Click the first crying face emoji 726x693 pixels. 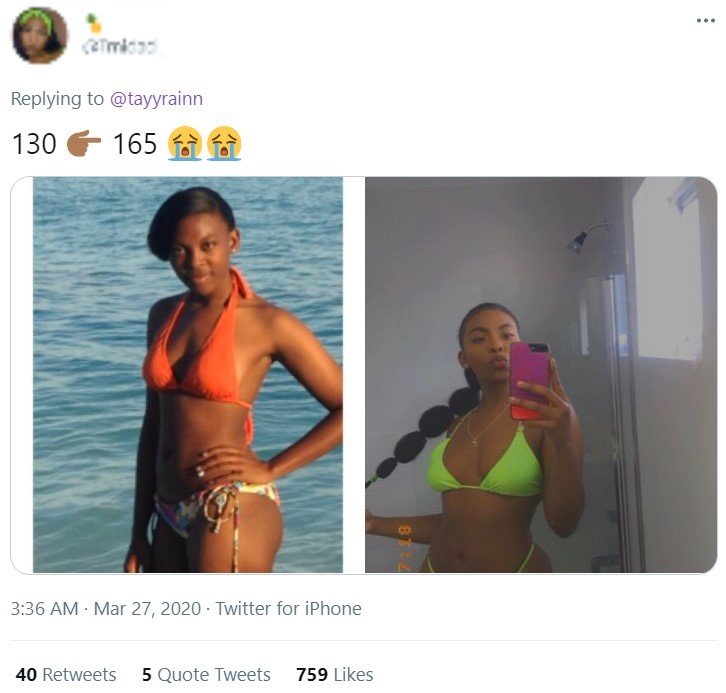pyautogui.click(x=185, y=143)
